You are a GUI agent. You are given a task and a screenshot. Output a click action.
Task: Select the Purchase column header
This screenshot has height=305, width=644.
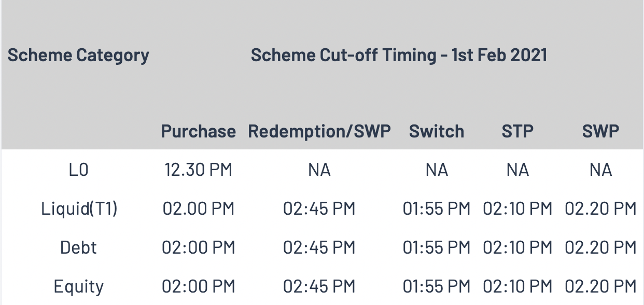pos(198,131)
